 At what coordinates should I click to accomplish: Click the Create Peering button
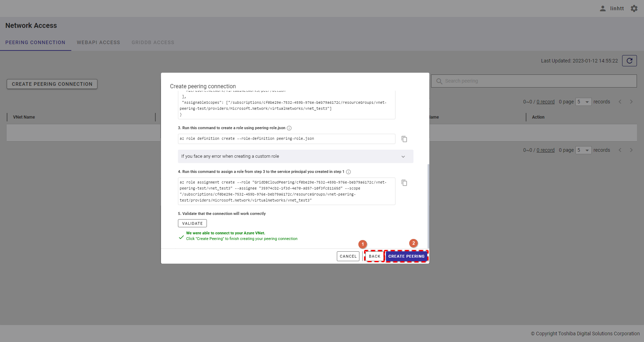tap(406, 256)
